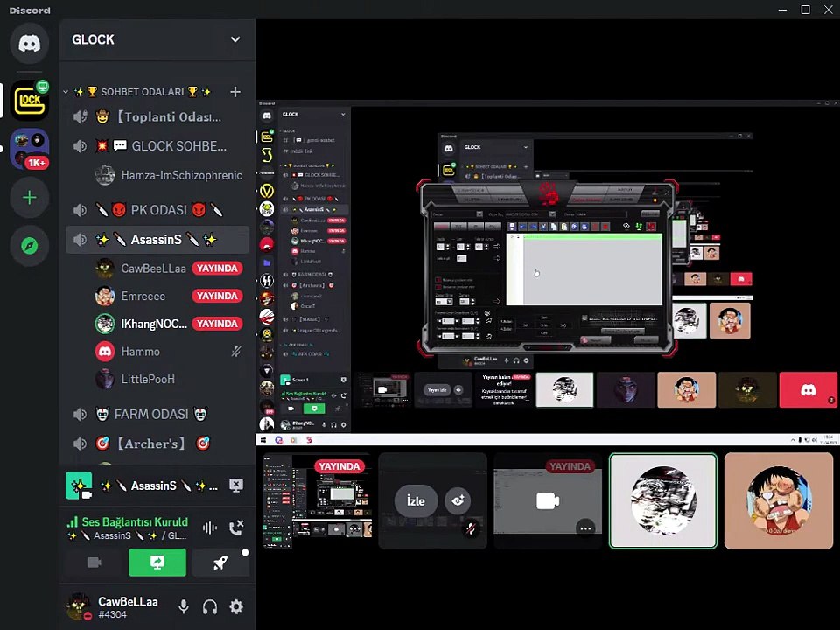Deafen audio with headphones icon
Viewport: 840px width, 630px height.
coord(210,606)
